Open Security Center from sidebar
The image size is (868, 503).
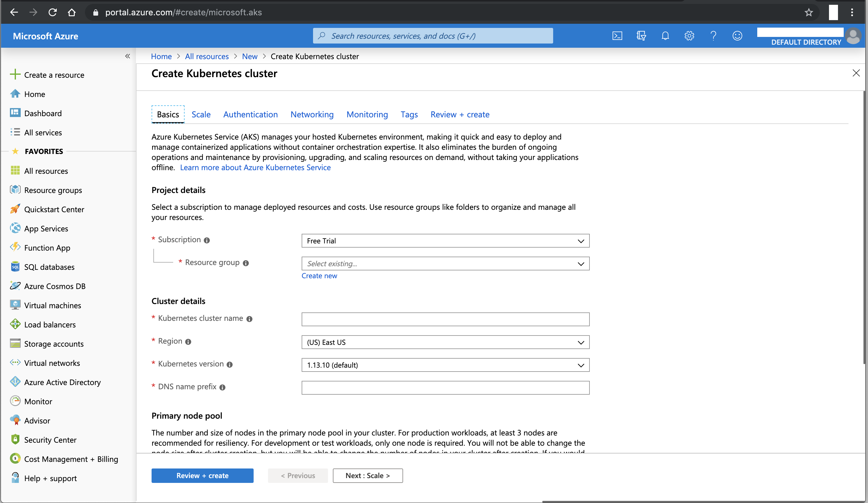(50, 440)
